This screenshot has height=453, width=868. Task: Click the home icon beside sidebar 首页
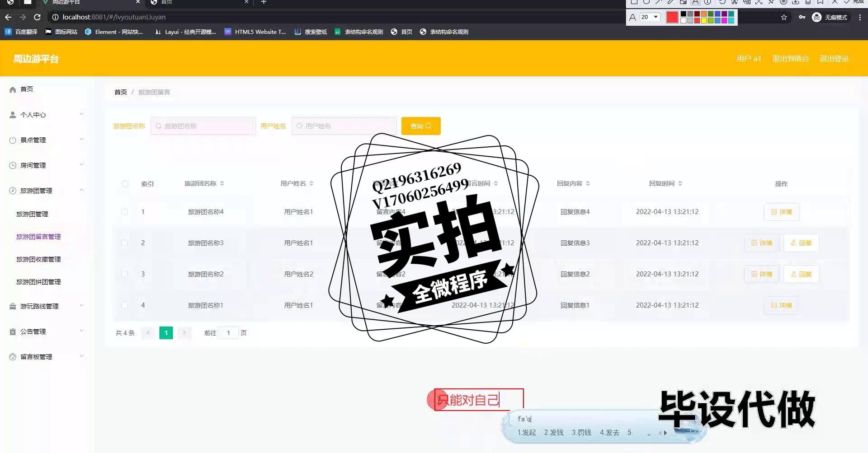pyautogui.click(x=13, y=89)
